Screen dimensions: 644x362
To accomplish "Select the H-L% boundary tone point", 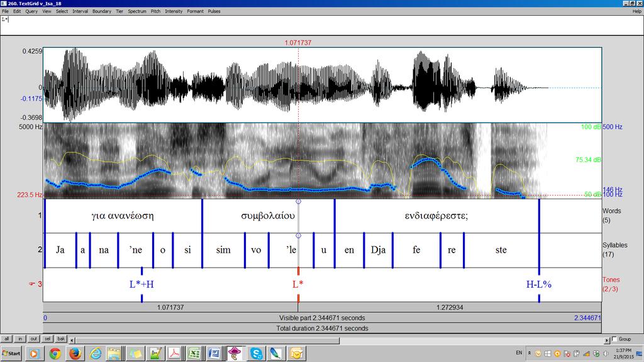I will [539, 285].
